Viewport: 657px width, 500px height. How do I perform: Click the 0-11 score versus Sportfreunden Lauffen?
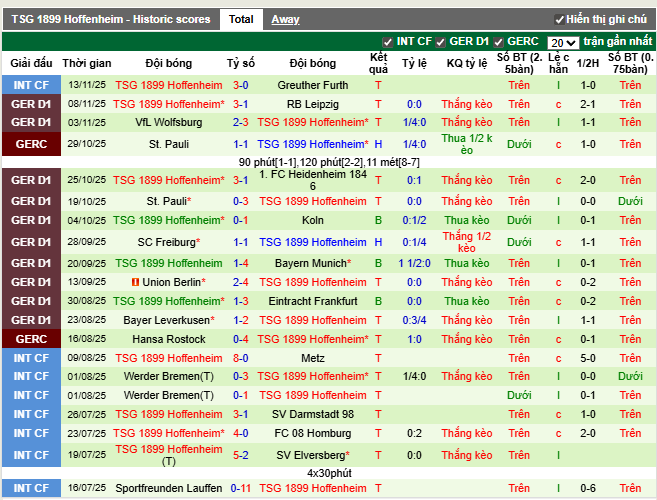pyautogui.click(x=241, y=488)
